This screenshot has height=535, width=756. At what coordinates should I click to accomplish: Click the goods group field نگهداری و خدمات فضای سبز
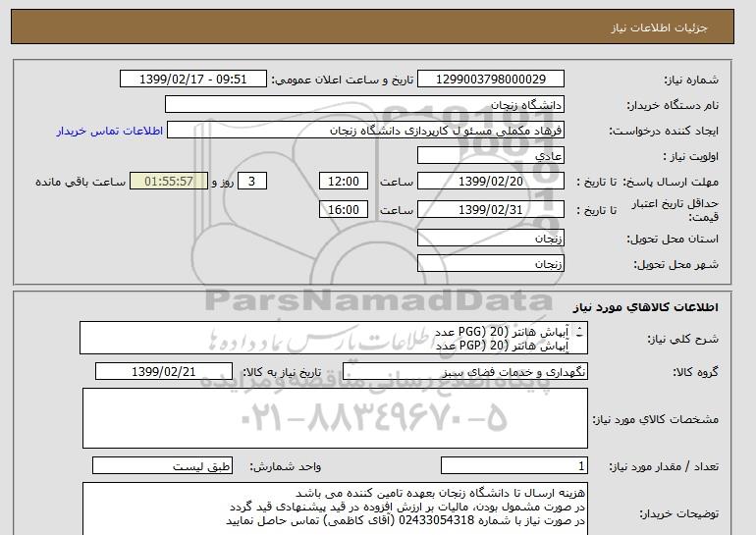[464, 372]
